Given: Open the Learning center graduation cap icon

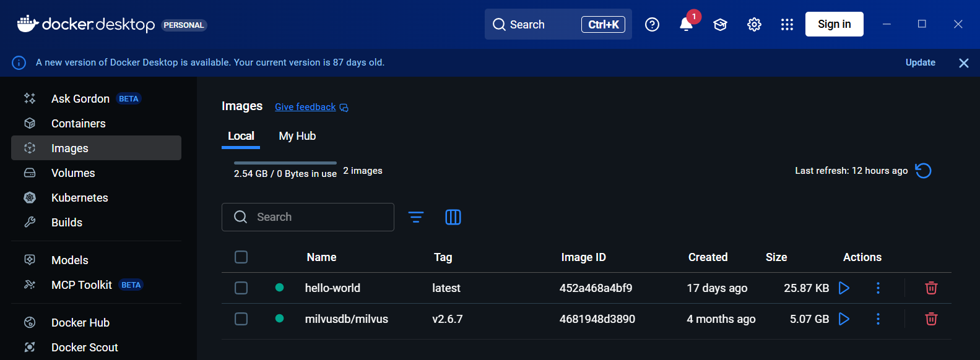Looking at the screenshot, I should [720, 25].
